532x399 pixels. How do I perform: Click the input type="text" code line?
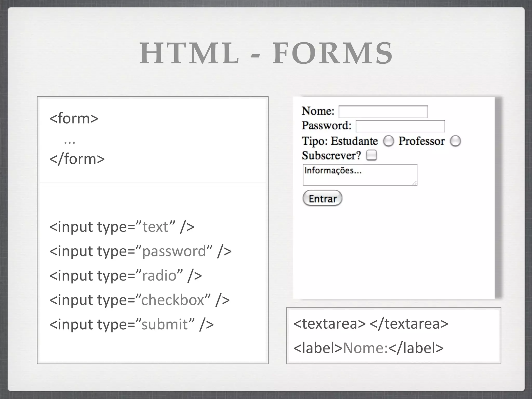coord(122,227)
